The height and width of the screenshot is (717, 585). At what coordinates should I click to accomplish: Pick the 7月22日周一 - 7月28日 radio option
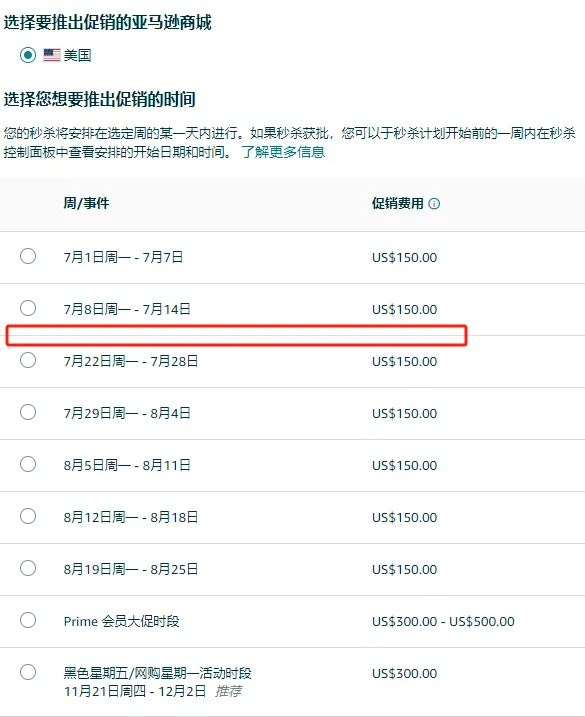28,360
